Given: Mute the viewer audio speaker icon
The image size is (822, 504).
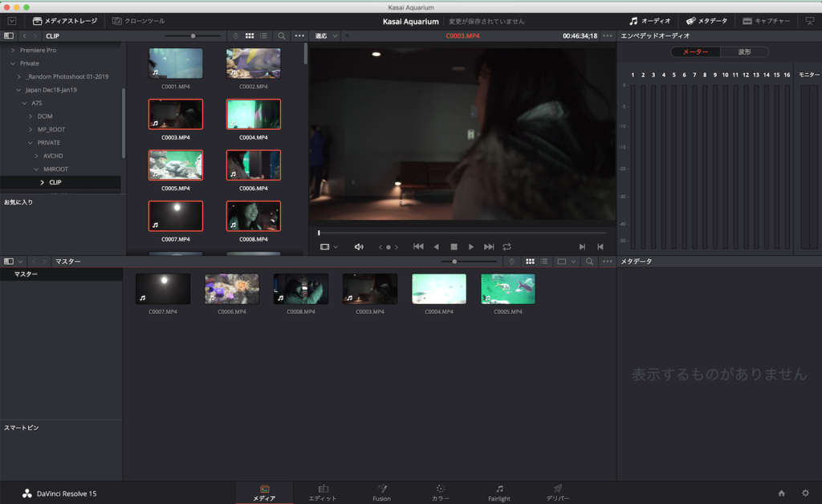Looking at the screenshot, I should (359, 247).
